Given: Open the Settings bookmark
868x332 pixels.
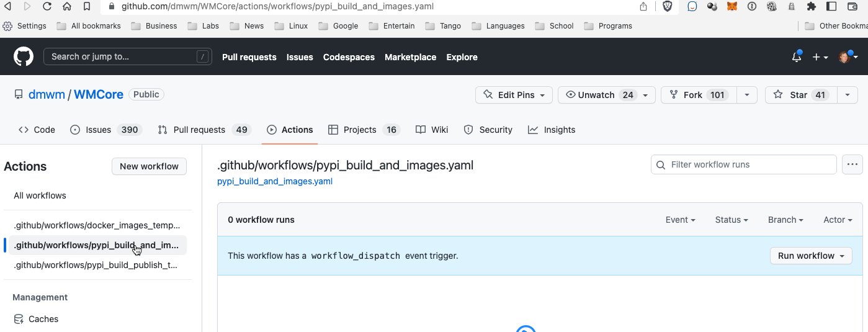Looking at the screenshot, I should [x=25, y=26].
